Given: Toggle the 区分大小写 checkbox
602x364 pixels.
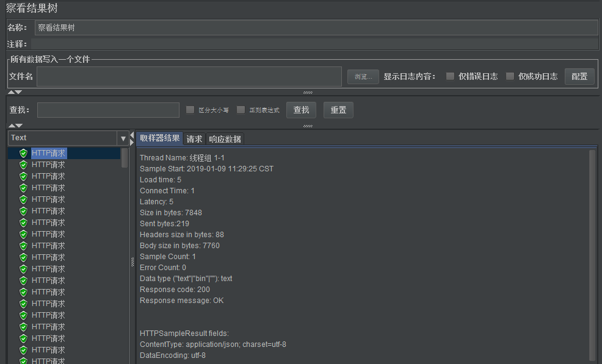Looking at the screenshot, I should 190,110.
